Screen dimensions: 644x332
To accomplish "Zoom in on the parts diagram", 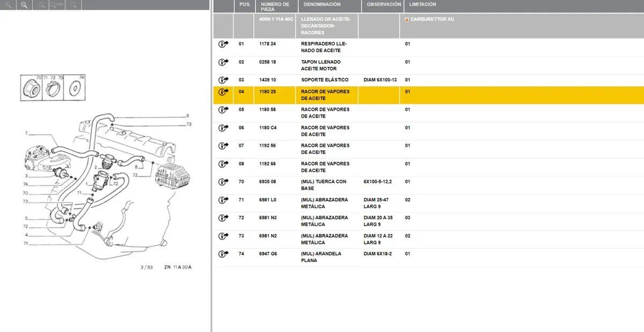I will coord(9,5).
